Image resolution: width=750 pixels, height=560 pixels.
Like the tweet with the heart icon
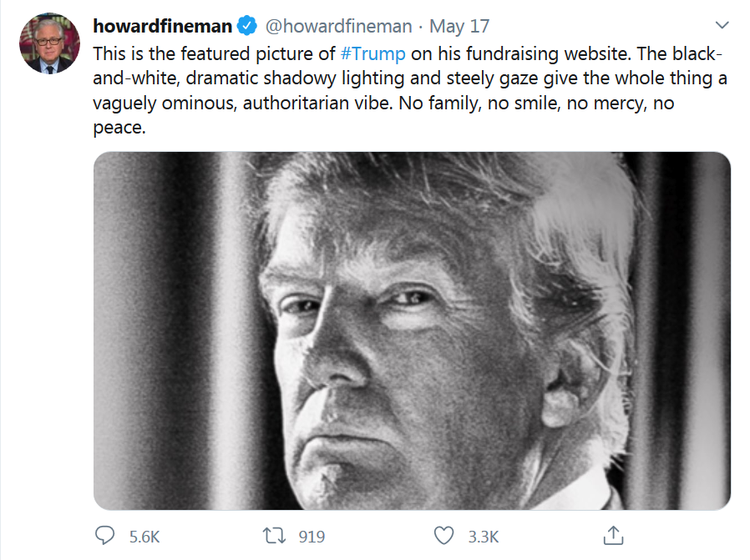pyautogui.click(x=443, y=536)
